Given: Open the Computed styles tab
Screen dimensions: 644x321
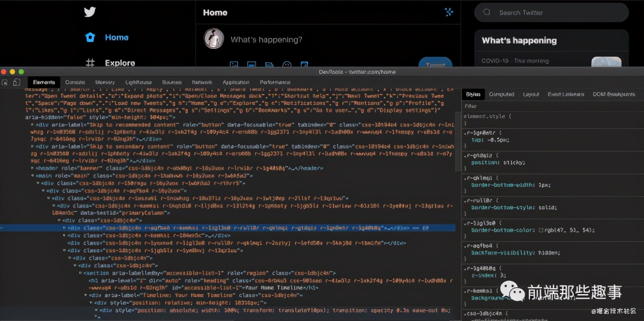Looking at the screenshot, I should [501, 94].
